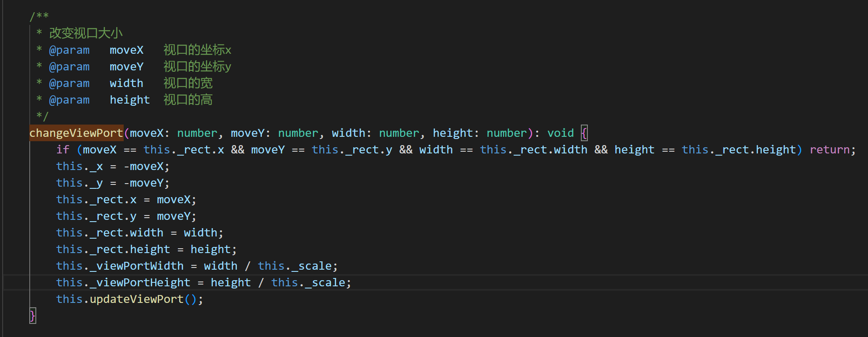Click the @param tag on the height line
Image resolution: width=868 pixels, height=337 pixels.
[69, 100]
